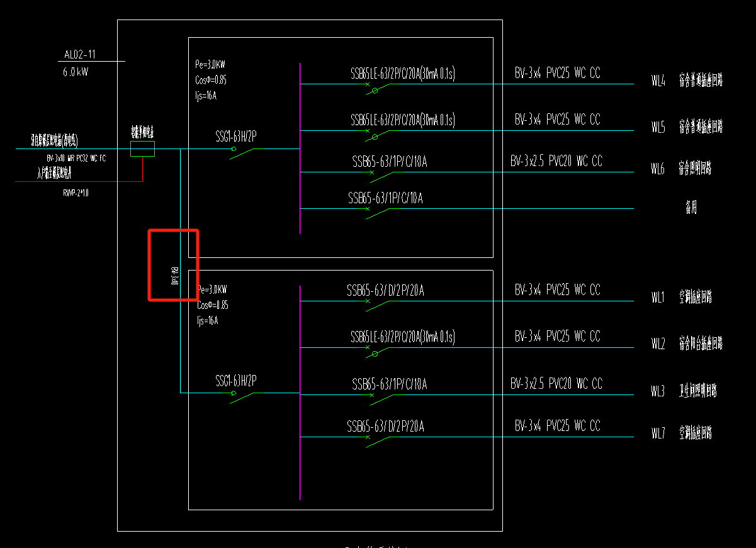This screenshot has height=548, width=756.
Task: Click the 6.0 kW power label
Action: point(76,72)
